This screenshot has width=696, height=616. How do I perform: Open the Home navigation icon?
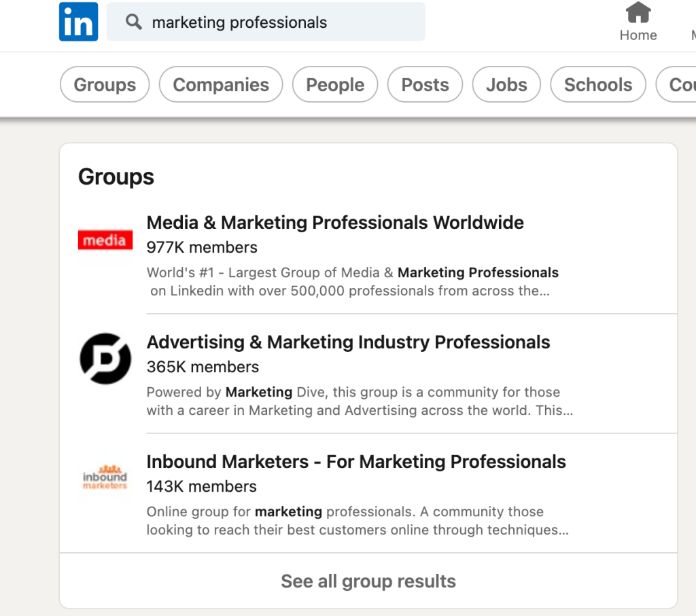(638, 12)
